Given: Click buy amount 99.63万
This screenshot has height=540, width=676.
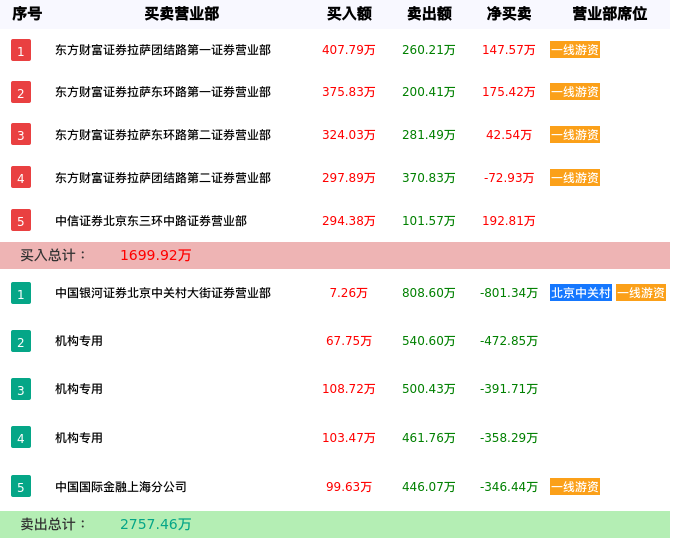Looking at the screenshot, I should point(349,487).
